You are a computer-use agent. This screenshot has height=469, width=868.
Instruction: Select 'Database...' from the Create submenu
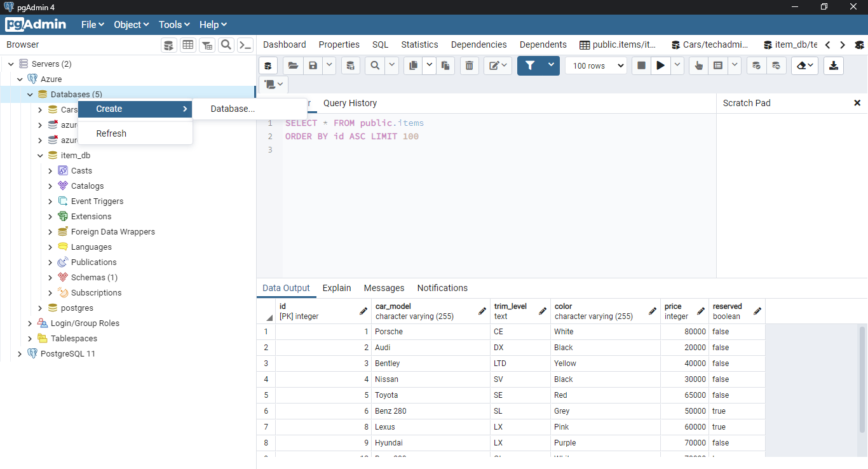pyautogui.click(x=250, y=109)
